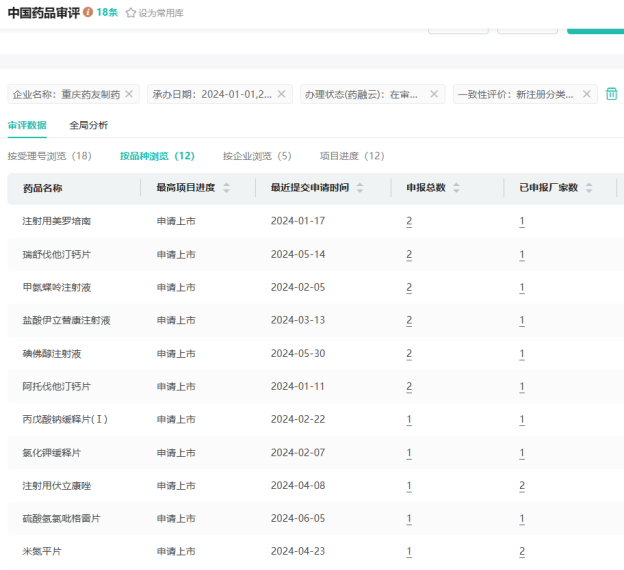
Task: Open 申报总数 link for 注射用美罗培南
Action: (409, 221)
